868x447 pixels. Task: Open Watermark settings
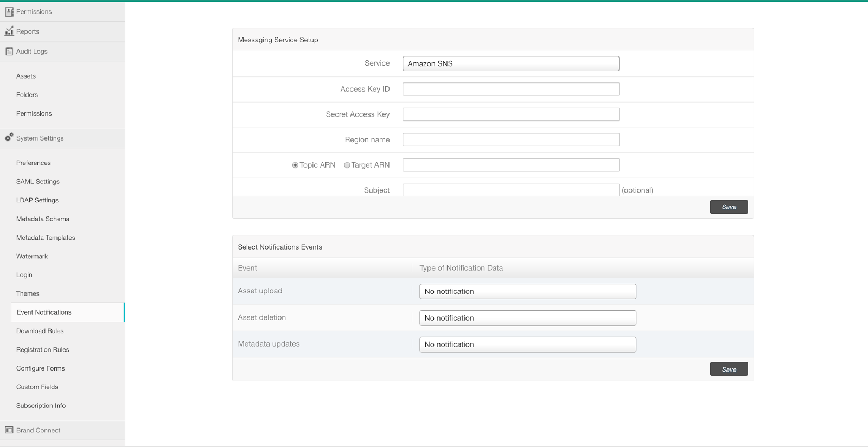[x=32, y=257]
